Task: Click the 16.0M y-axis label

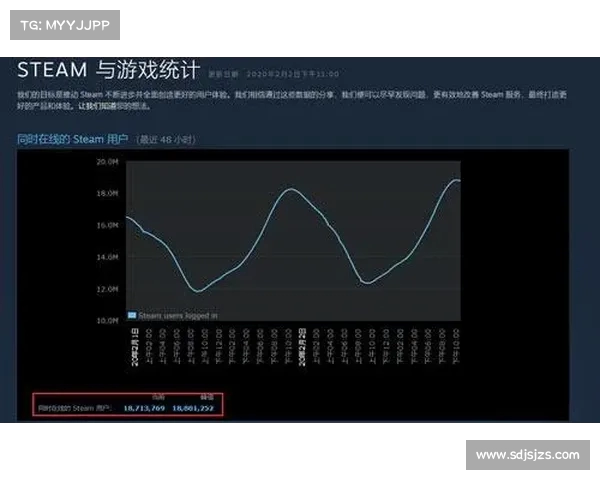Action: click(107, 225)
